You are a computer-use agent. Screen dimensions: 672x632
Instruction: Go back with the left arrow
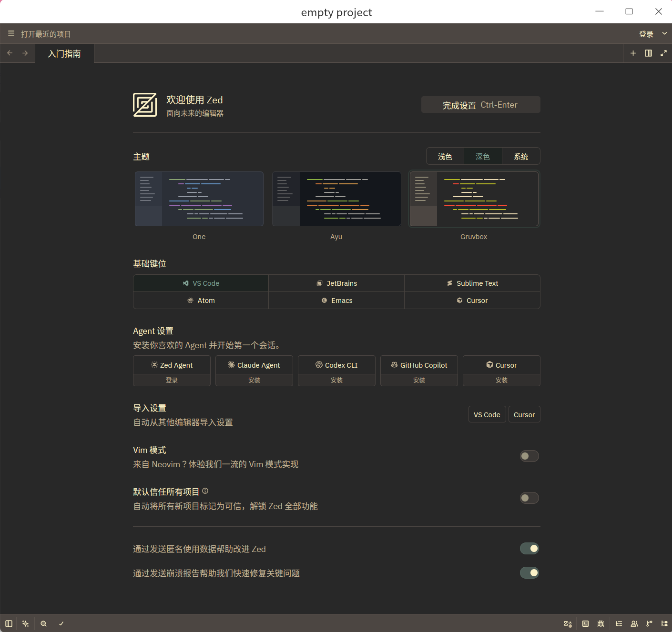[10, 53]
